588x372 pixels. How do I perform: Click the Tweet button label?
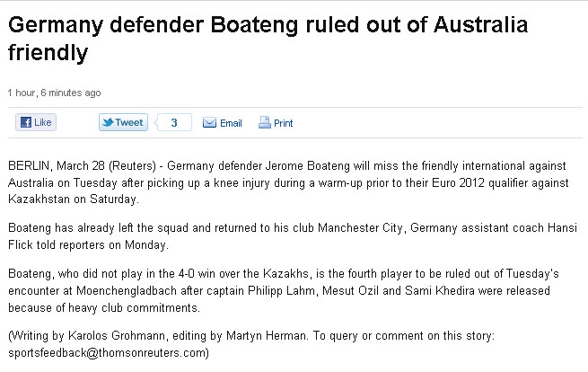129,122
